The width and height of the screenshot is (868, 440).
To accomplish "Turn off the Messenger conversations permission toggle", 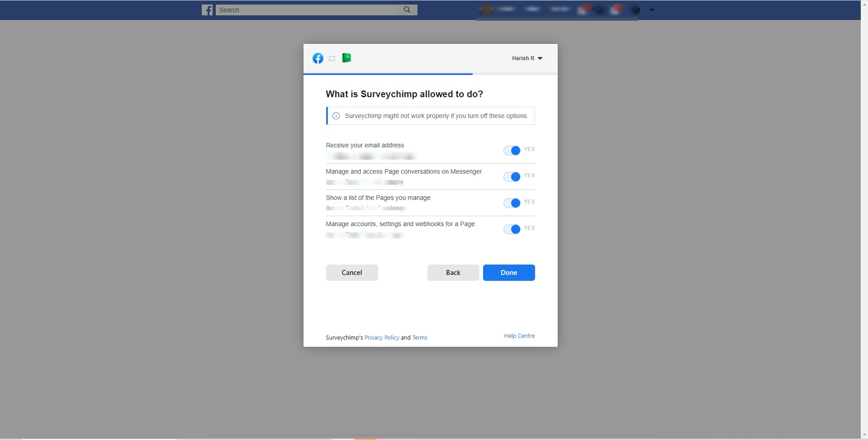I will pyautogui.click(x=512, y=176).
